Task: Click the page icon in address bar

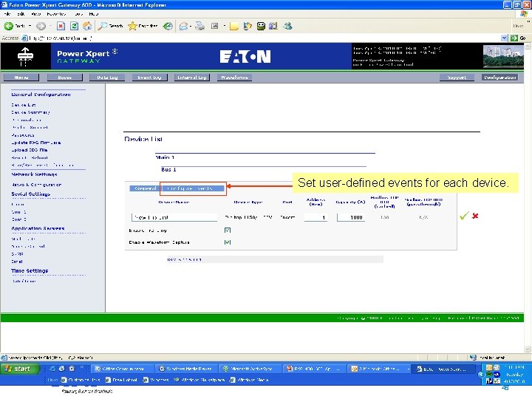Action: coord(24,38)
